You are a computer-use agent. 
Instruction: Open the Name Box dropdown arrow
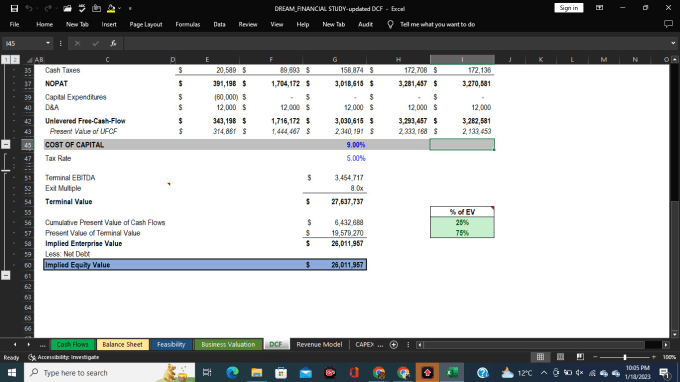pos(48,43)
